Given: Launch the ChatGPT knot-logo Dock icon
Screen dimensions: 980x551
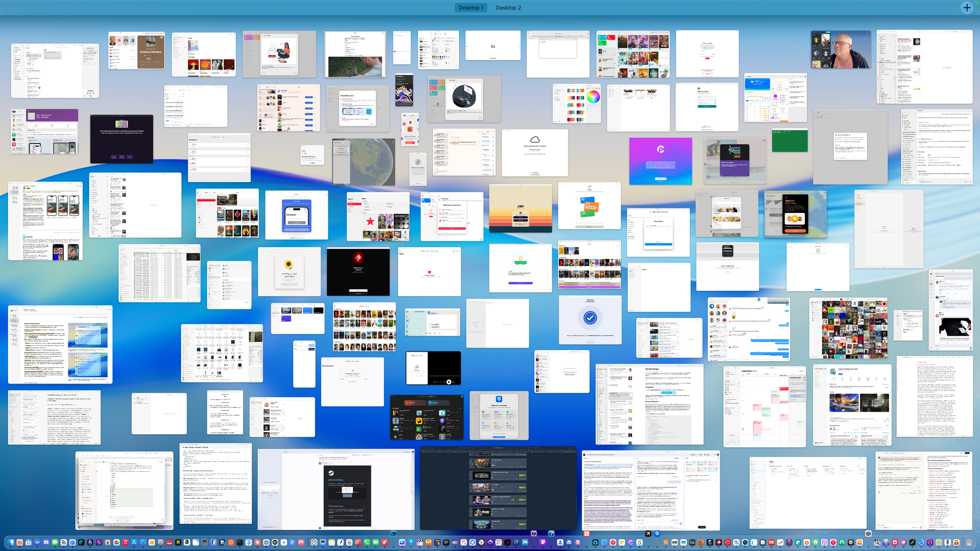Looking at the screenshot, I should pos(266,542).
